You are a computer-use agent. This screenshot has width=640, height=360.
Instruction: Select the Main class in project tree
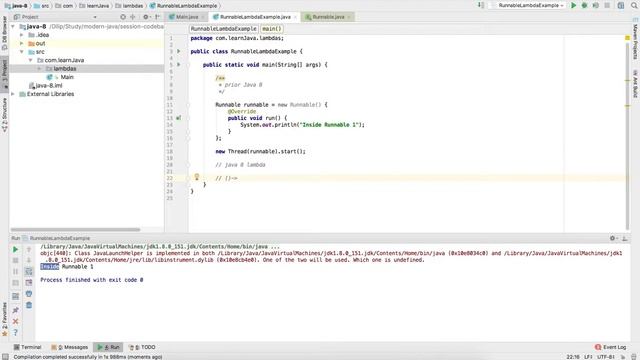(x=67, y=77)
